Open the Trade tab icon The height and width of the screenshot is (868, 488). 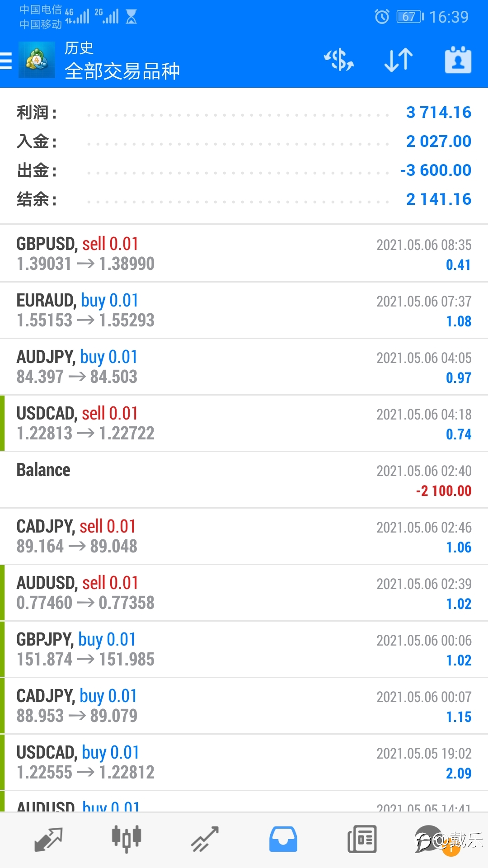click(205, 840)
